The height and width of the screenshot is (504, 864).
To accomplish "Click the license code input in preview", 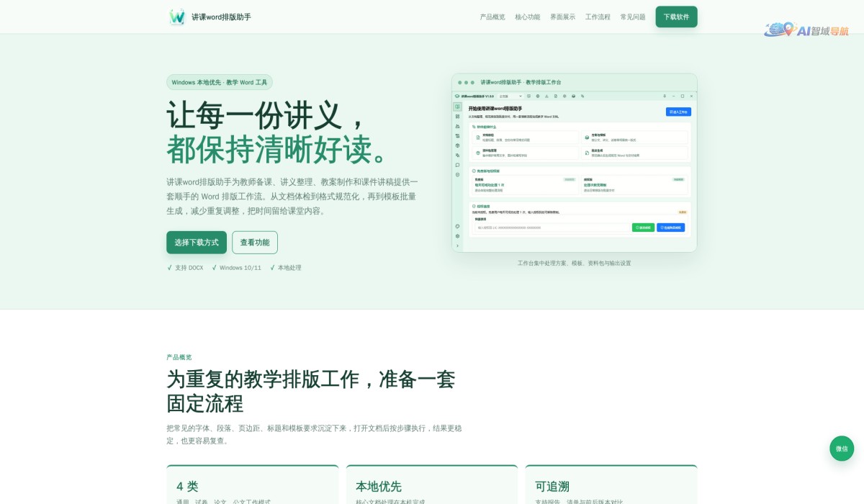I will pos(552,228).
